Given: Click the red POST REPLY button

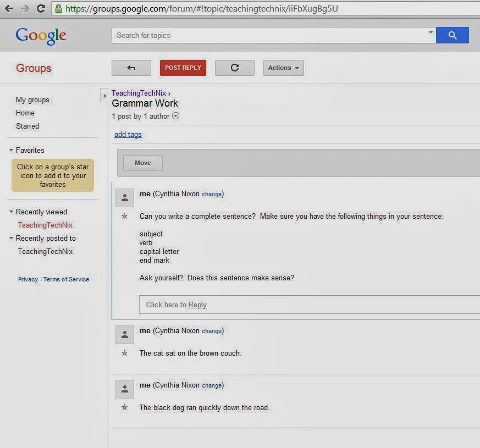Looking at the screenshot, I should tap(183, 68).
